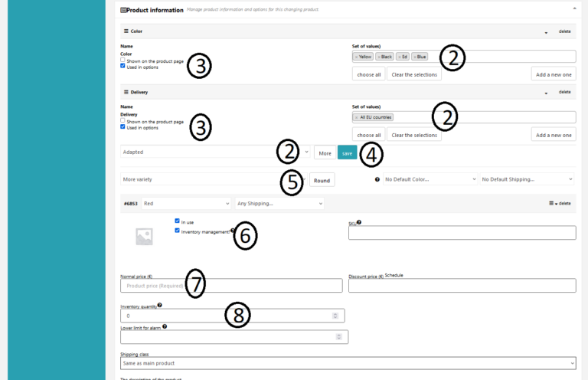This screenshot has height=380, width=588.
Task: Remove the Yellow tag from Color values
Action: [x=356, y=57]
